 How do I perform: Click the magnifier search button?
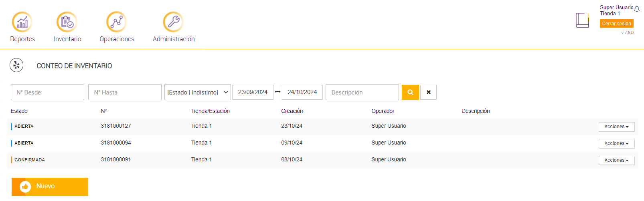pos(410,92)
